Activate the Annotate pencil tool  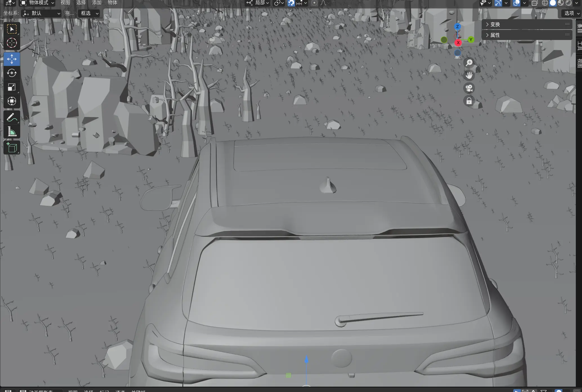click(x=12, y=118)
